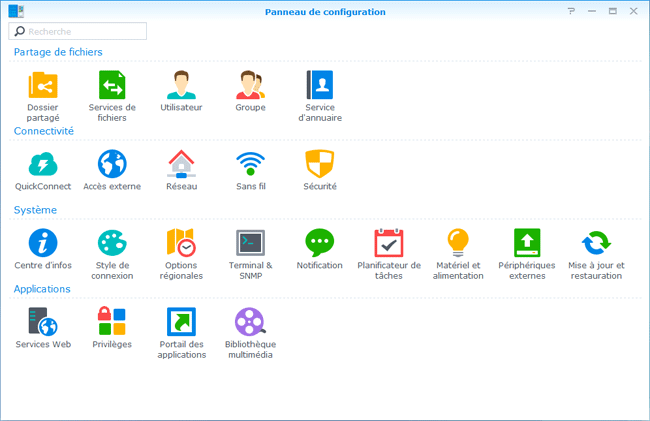The height and width of the screenshot is (421, 650).
Task: Open Style de connexion palette
Action: click(x=112, y=242)
